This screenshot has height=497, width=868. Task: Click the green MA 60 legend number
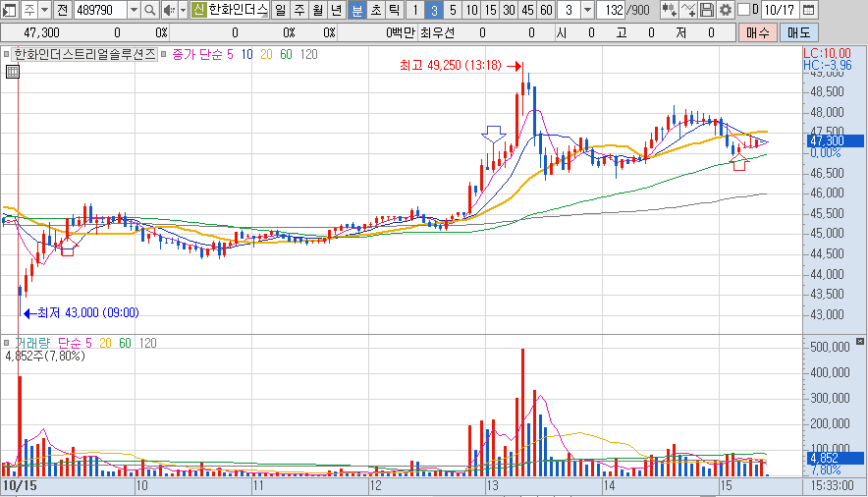click(x=286, y=54)
